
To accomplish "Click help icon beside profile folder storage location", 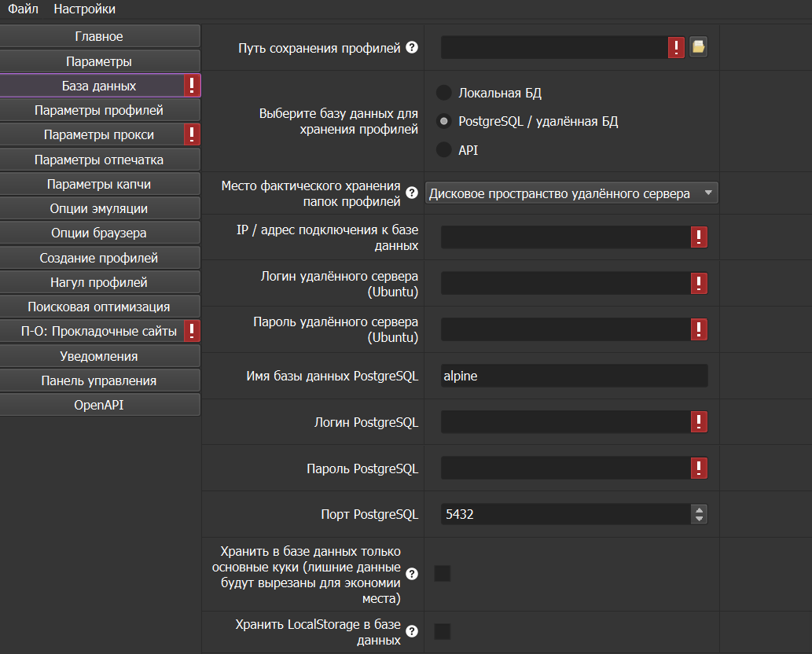I will 412,193.
